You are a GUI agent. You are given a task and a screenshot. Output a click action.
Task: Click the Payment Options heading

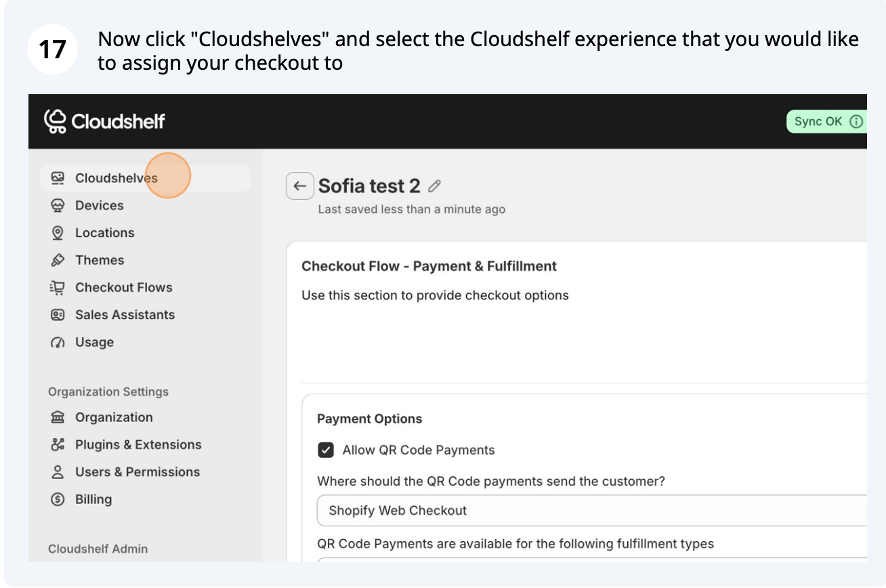pyautogui.click(x=369, y=419)
